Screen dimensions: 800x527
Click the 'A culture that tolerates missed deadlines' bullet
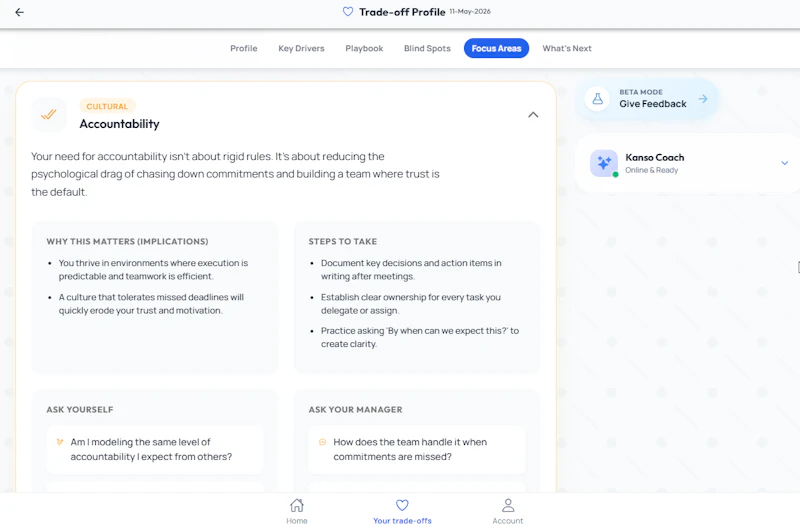coord(152,304)
